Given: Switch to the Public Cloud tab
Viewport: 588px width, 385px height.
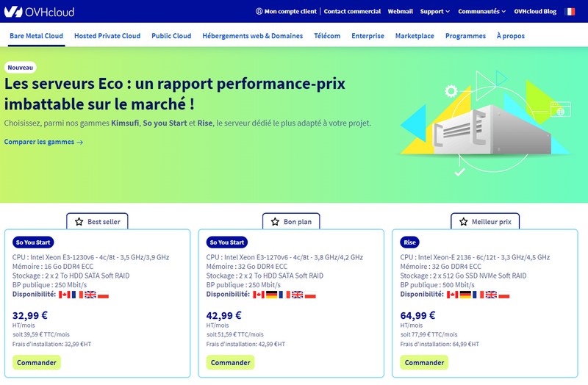Looking at the screenshot, I should click(171, 36).
